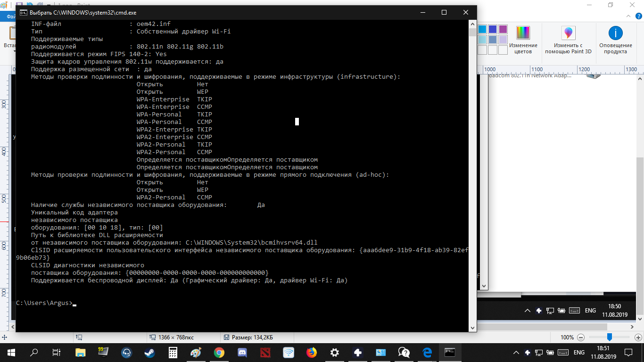
Task: Click the cursor position icon in Paint status bar
Action: click(4, 337)
